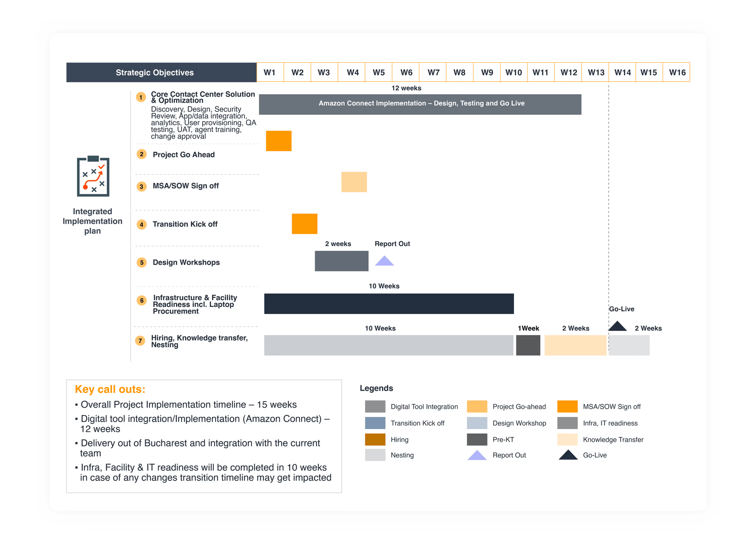
Task: Select the pale gray Nesting 2 Weeks block
Action: 629,345
